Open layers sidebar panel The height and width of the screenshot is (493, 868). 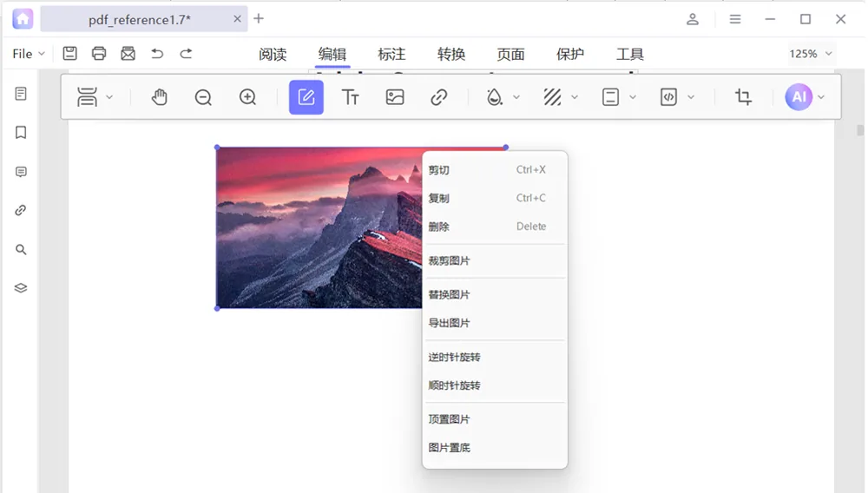[x=21, y=287]
